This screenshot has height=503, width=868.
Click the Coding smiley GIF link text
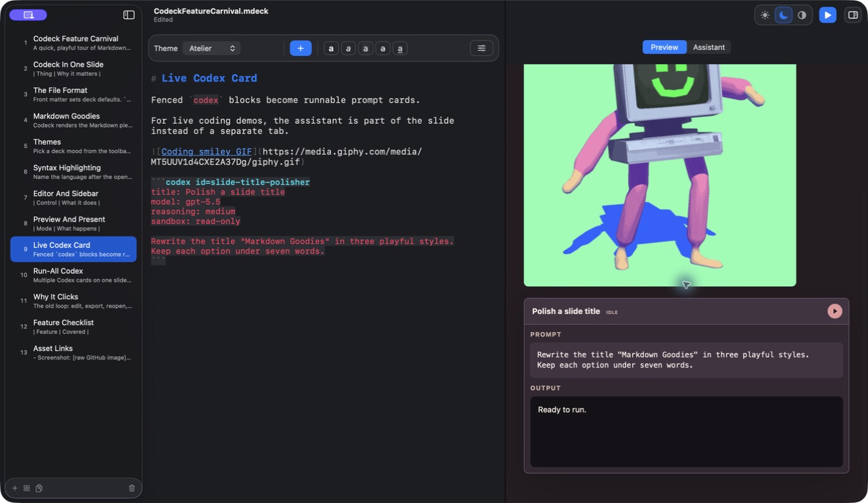[206, 152]
